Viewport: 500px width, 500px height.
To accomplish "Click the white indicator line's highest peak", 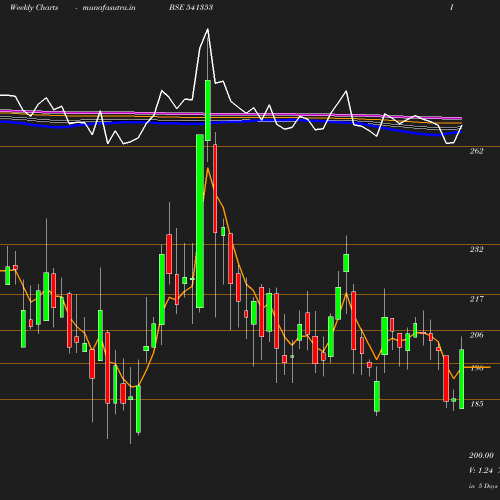I will [x=208, y=29].
